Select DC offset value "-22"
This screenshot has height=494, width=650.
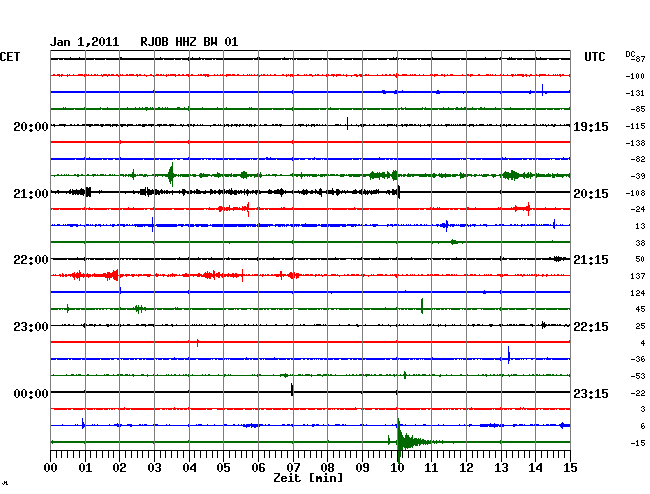[x=638, y=393]
